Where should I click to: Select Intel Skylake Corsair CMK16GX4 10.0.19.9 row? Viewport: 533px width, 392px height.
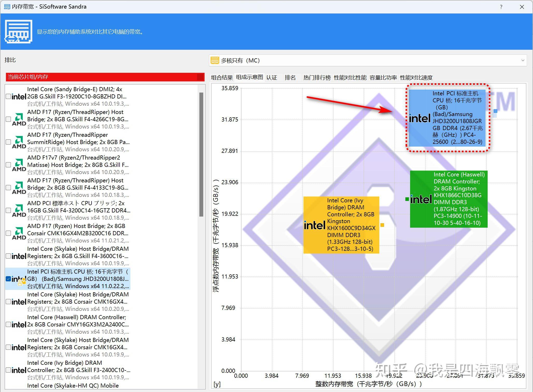pos(68,347)
